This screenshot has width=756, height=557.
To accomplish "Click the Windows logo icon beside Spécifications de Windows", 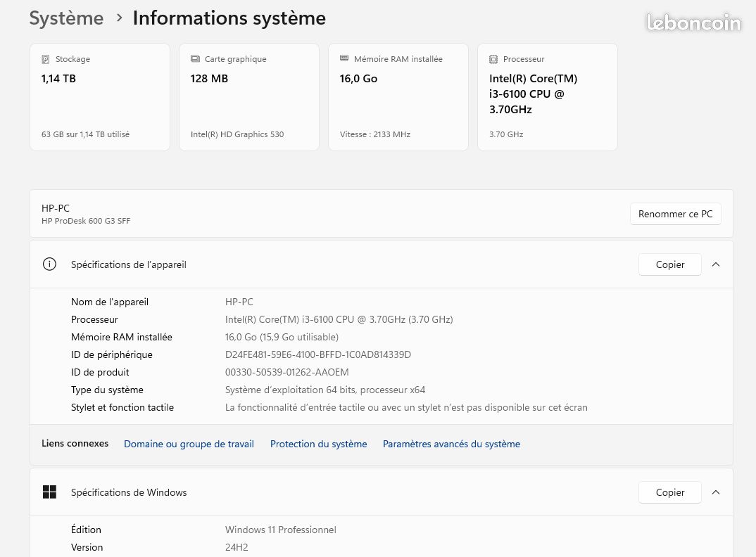I will 49,492.
